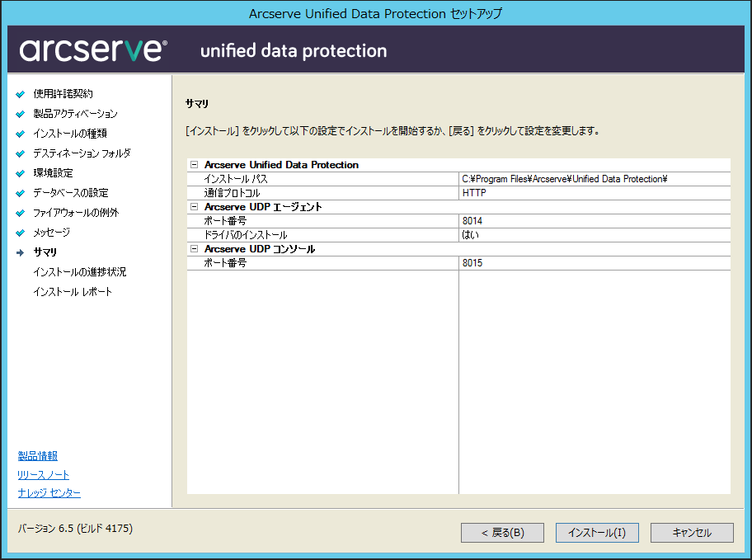
Task: Click the port value 8015
Action: (472, 263)
